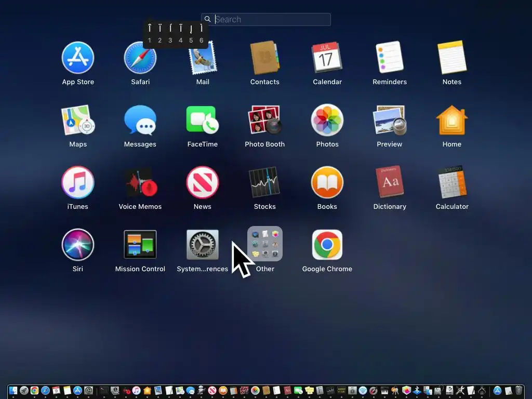The height and width of the screenshot is (399, 532).
Task: Open Dictionary from the Launchpad grid
Action: [390, 182]
